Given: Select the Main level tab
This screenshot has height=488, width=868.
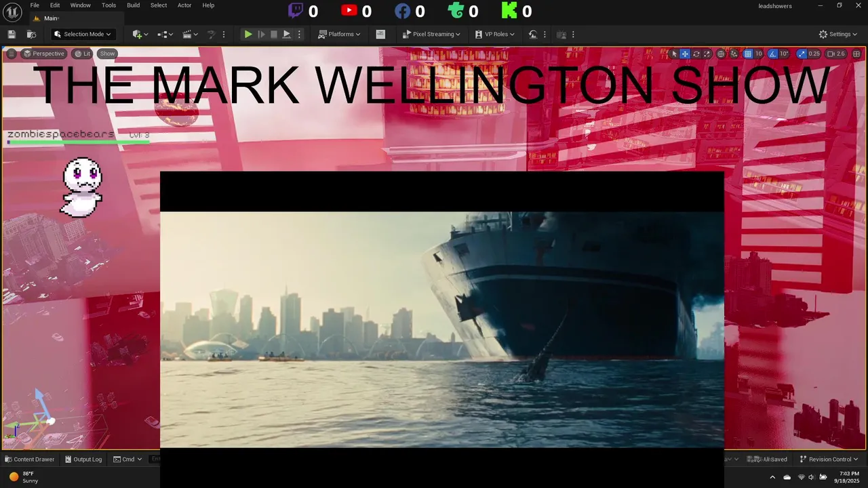Looking at the screenshot, I should pyautogui.click(x=75, y=18).
